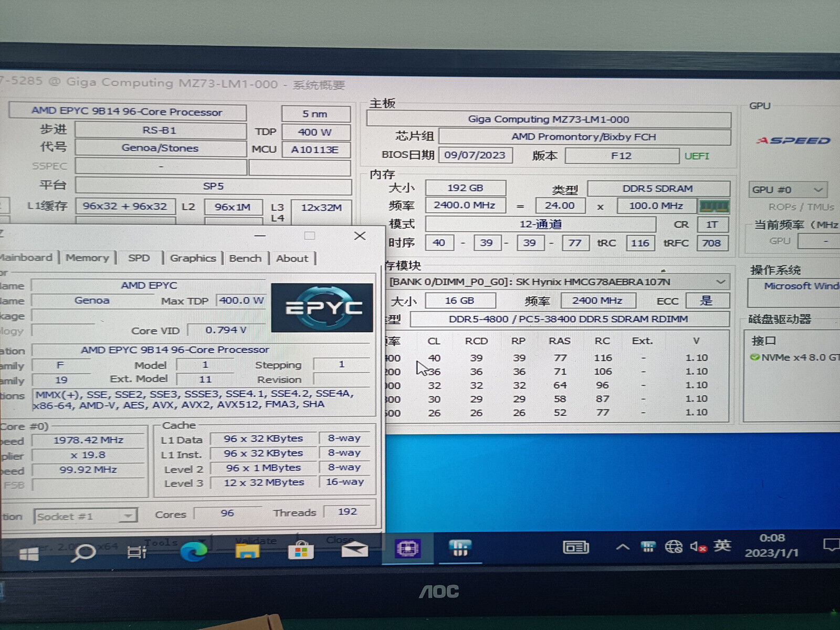Screen dimensions: 840x630
Task: Close the CPU-Z window
Action: [x=360, y=236]
